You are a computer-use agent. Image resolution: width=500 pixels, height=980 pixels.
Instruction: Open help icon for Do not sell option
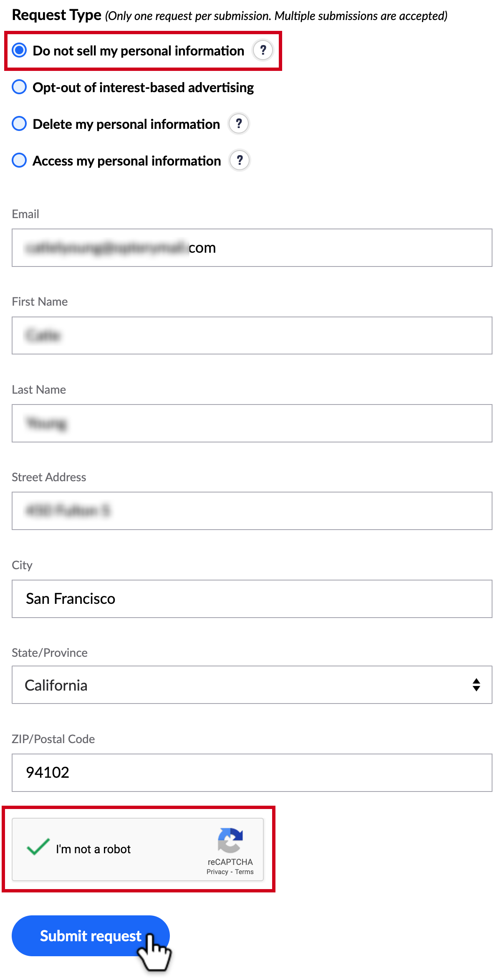[263, 50]
